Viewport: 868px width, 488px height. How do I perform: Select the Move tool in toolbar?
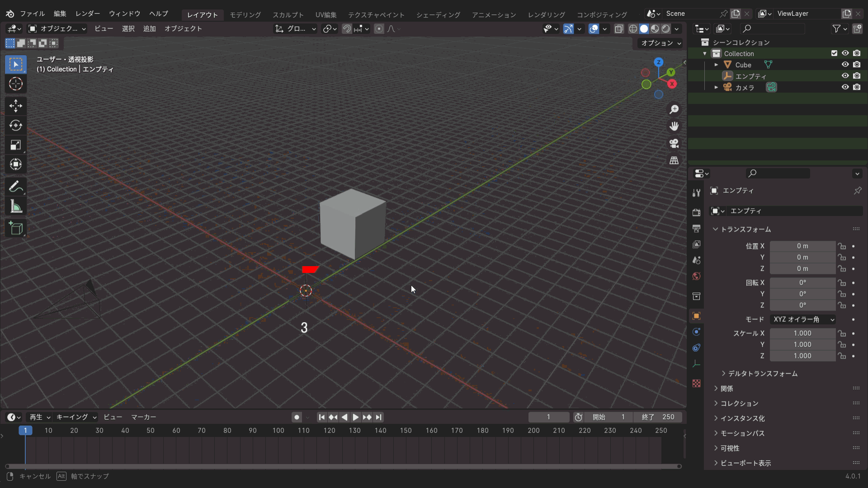[16, 106]
